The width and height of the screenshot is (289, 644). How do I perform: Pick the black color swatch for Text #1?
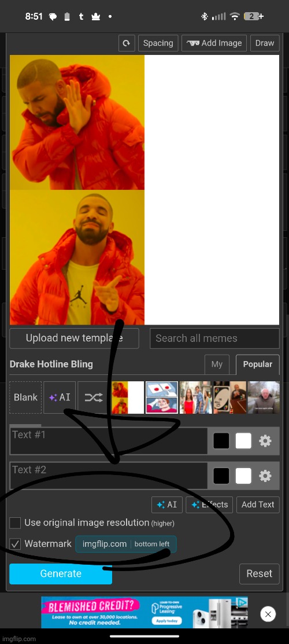pos(221,441)
